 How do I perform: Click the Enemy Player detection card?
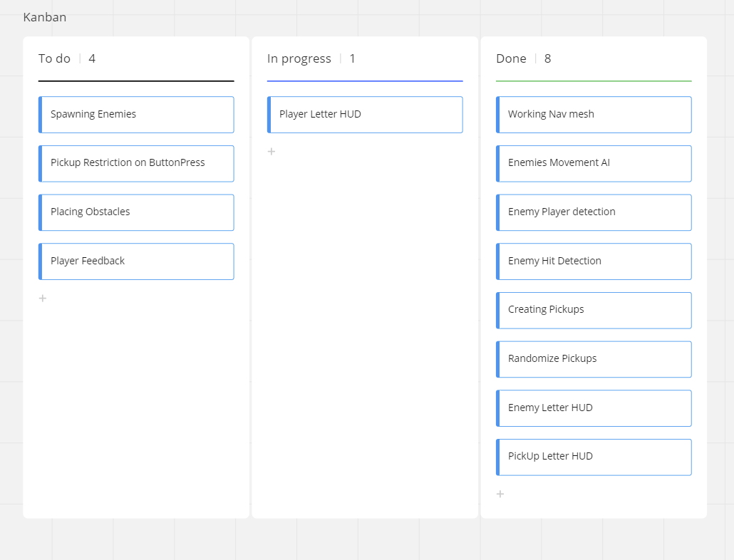pyautogui.click(x=594, y=212)
